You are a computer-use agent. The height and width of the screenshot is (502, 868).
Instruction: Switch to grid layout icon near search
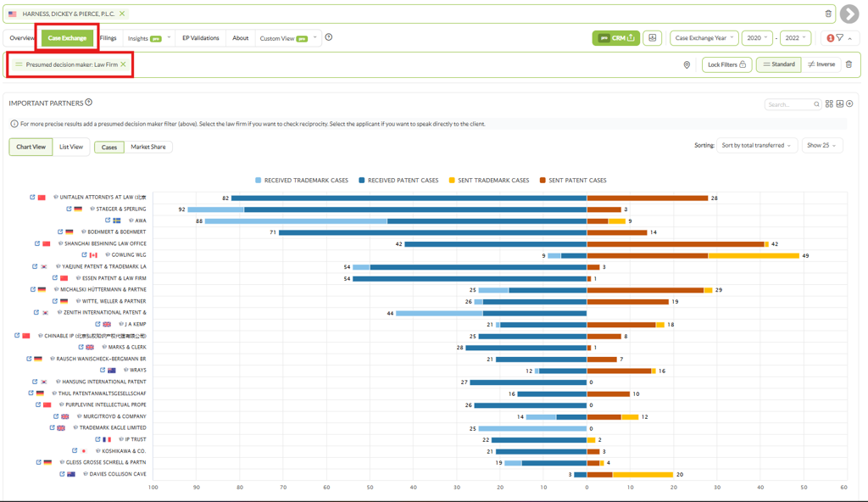[829, 103]
